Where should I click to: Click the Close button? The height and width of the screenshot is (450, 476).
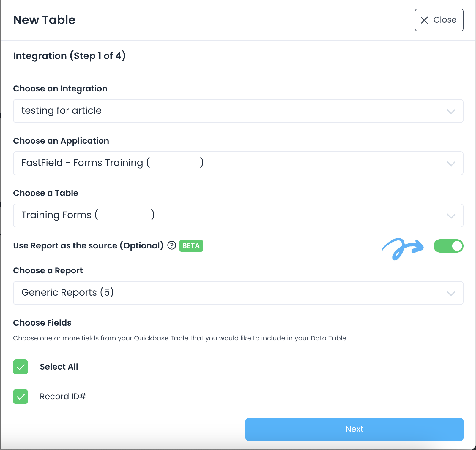click(439, 20)
